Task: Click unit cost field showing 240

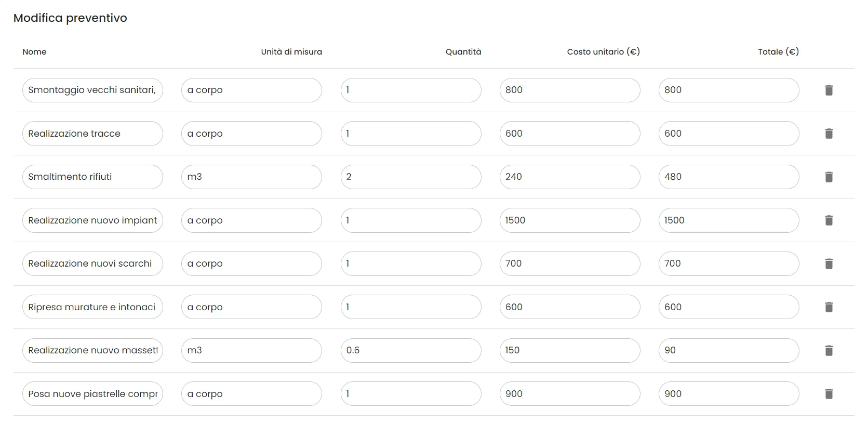Action: coord(569,177)
